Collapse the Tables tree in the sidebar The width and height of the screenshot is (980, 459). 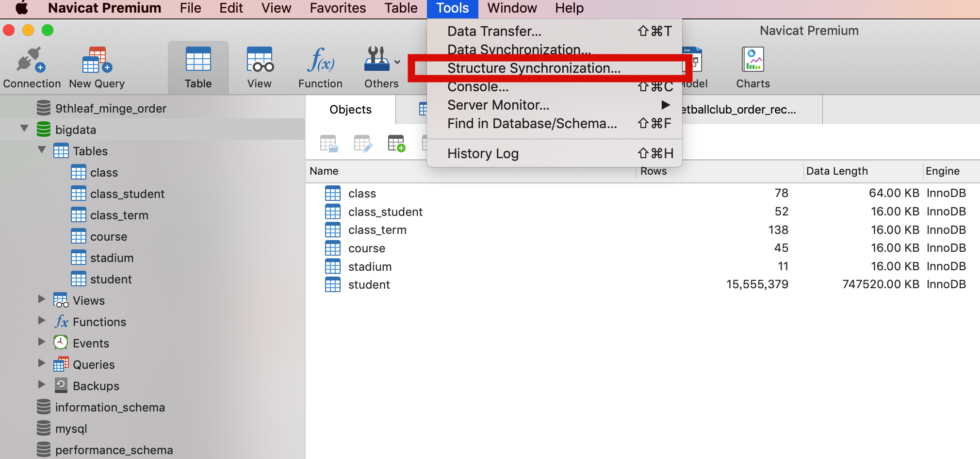click(x=42, y=150)
